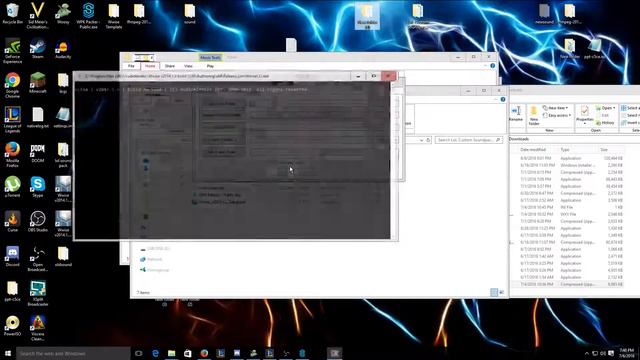This screenshot has width=640, height=360.
Task: Open the File tab in back Explorer window
Action: 131,66
